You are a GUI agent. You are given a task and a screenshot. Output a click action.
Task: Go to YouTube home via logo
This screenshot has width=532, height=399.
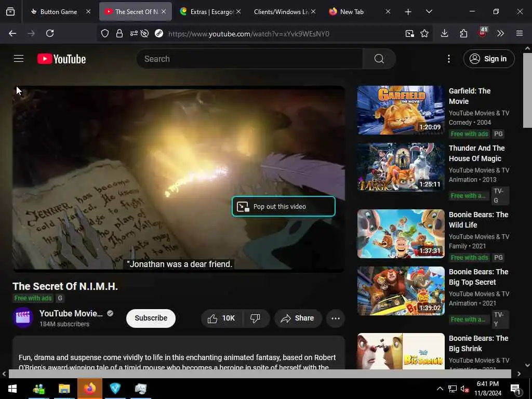click(x=61, y=59)
